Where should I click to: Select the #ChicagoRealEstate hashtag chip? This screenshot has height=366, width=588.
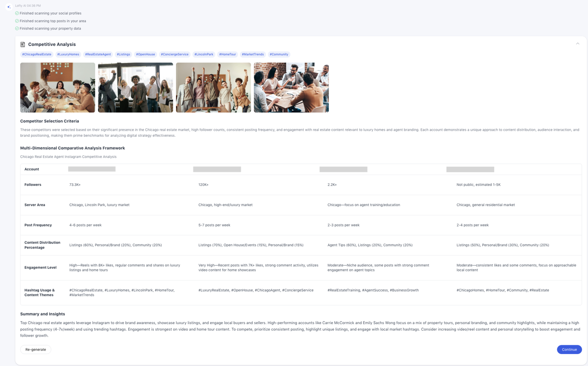coord(37,54)
